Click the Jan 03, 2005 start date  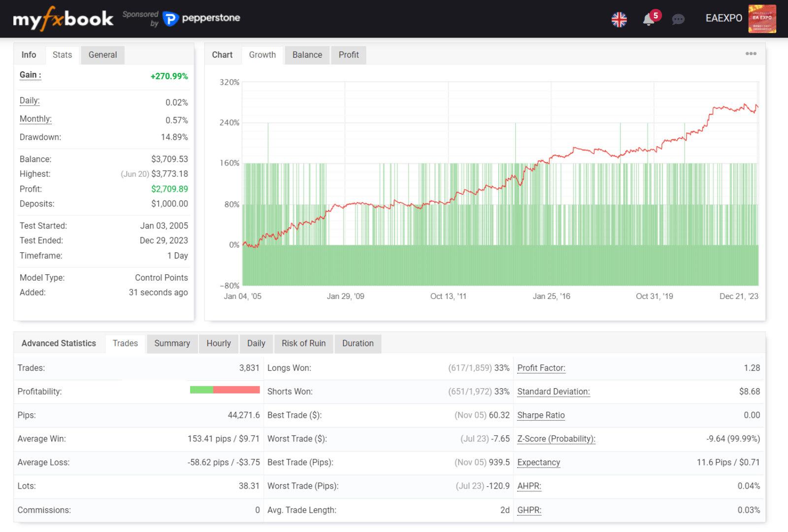coord(164,226)
